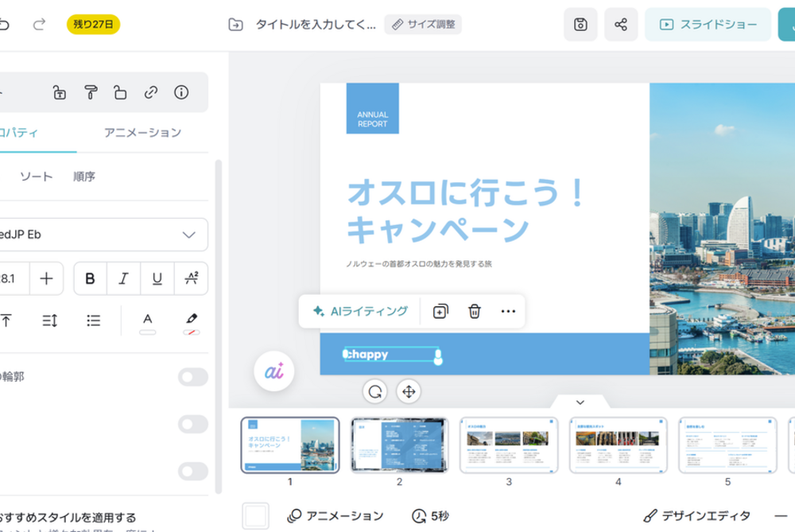
Task: Select slide thumbnail 2
Action: point(399,445)
